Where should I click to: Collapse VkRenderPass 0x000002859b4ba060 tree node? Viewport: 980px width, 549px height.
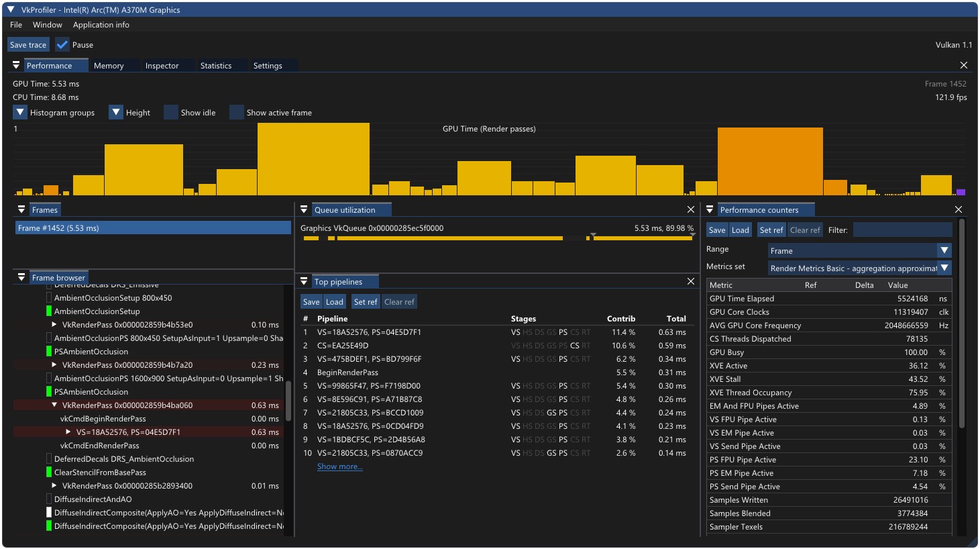(x=54, y=405)
